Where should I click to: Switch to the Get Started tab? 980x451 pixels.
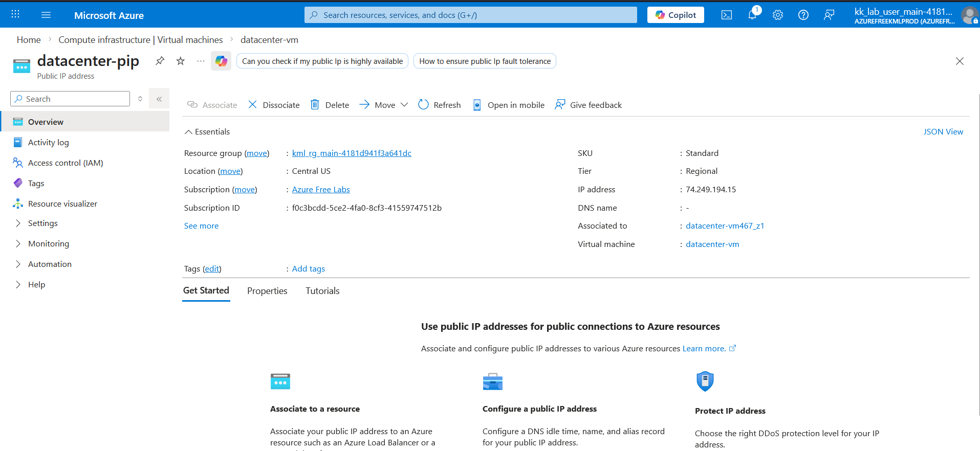pos(206,290)
